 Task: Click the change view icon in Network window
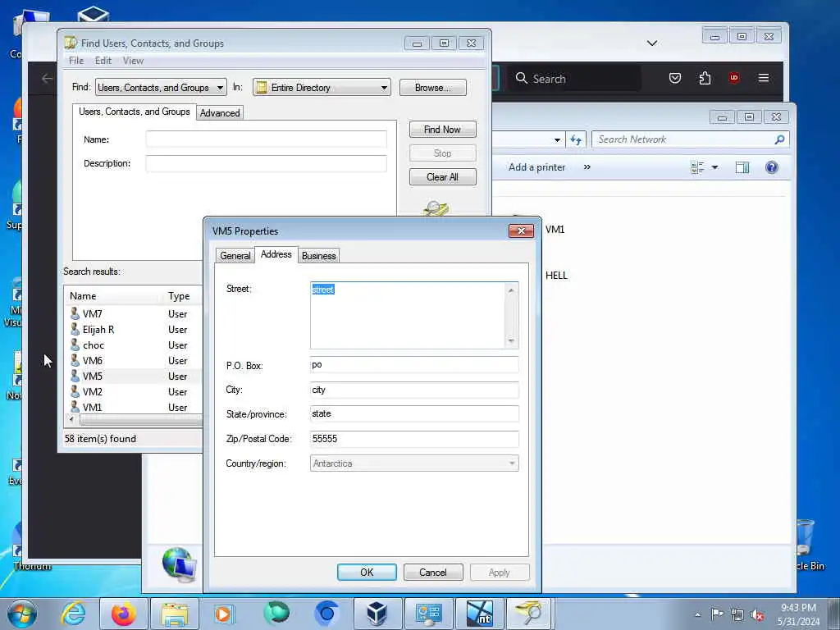click(x=697, y=167)
